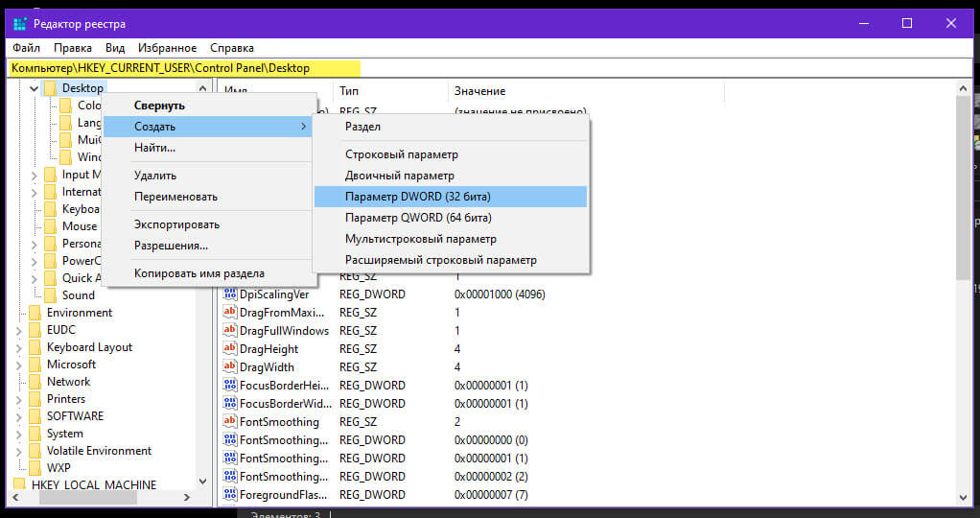The height and width of the screenshot is (518, 980).
Task: Click the FocusBorderWid... DWORD icon
Action: click(230, 404)
